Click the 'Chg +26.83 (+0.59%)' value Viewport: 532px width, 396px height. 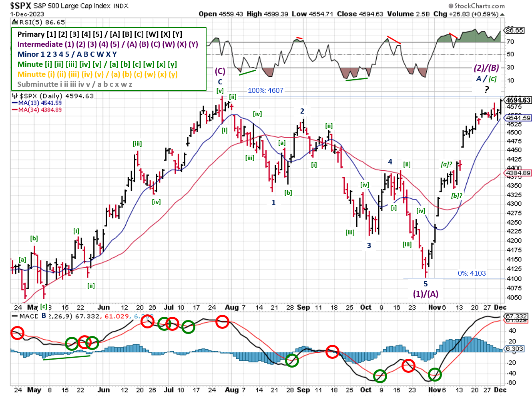466,14
